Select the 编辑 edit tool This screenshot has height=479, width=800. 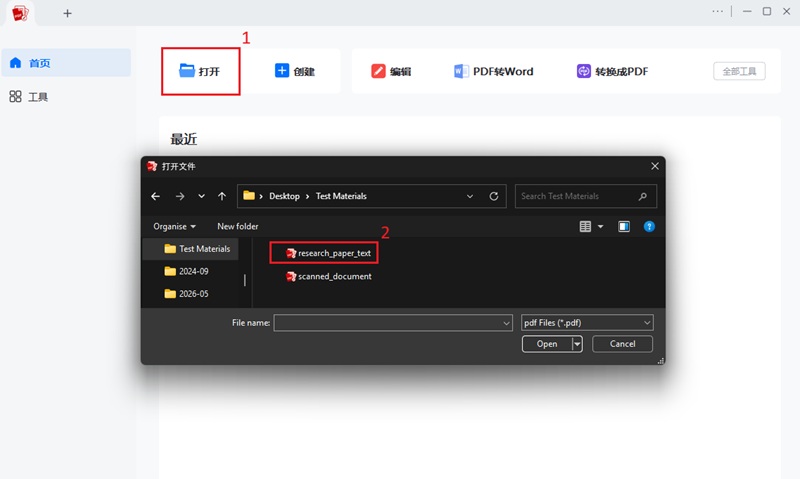[x=391, y=71]
